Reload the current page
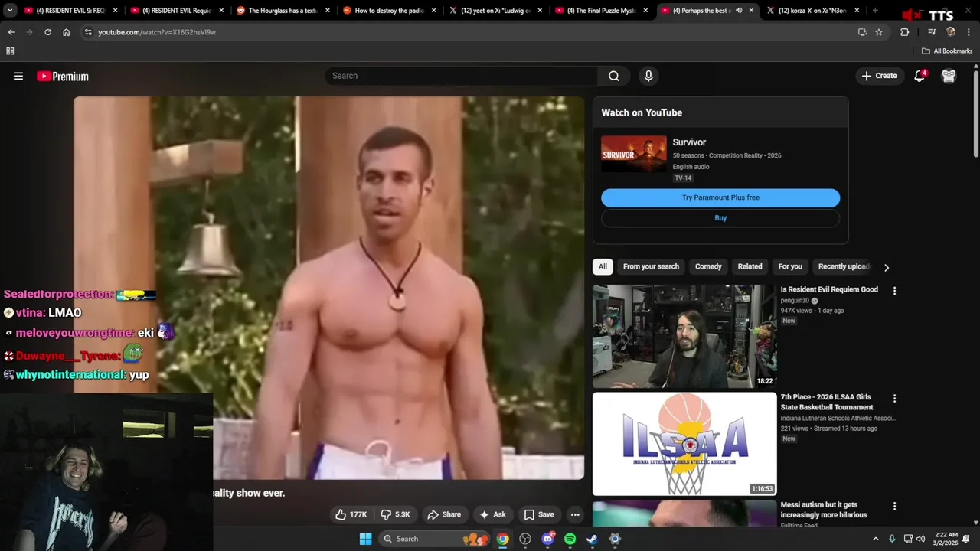The height and width of the screenshot is (551, 980). [47, 32]
